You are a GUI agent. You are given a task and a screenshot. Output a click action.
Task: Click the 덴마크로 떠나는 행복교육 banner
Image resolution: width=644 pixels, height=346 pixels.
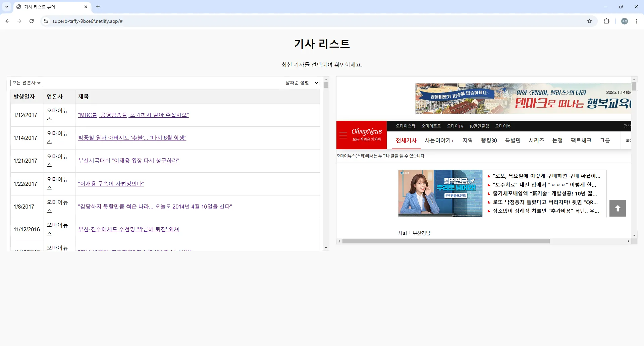pos(523,99)
